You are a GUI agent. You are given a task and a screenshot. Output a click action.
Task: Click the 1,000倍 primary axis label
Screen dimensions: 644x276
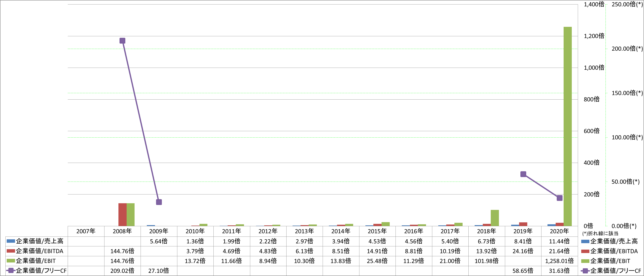(x=594, y=68)
